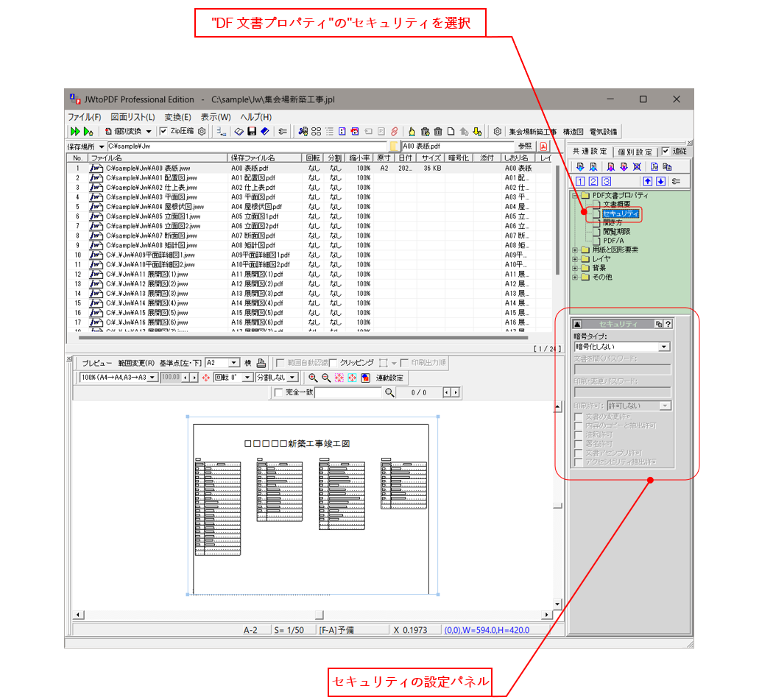
Task: Click the blue up arrow in settings panel
Action: tap(649, 181)
